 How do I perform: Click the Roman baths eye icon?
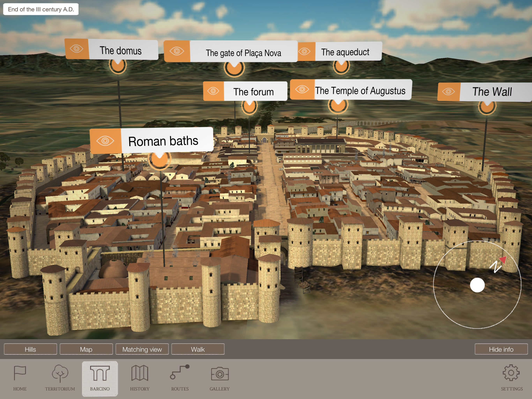105,141
